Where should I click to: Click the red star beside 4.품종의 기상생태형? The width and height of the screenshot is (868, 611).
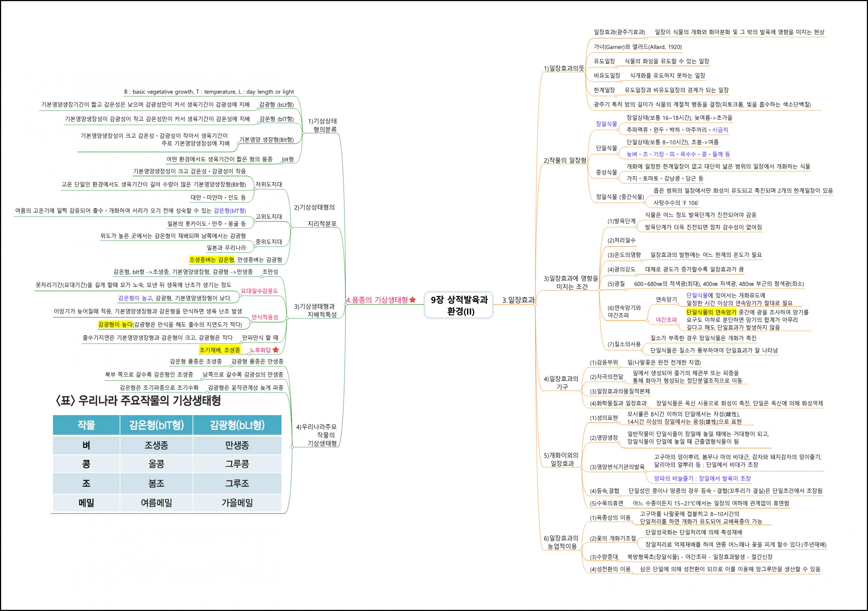pos(413,300)
